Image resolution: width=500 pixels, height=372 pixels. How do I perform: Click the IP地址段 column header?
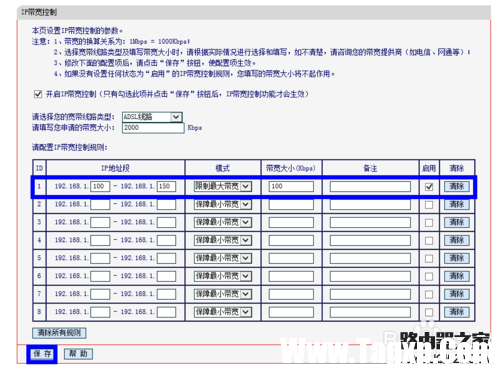[x=115, y=168]
